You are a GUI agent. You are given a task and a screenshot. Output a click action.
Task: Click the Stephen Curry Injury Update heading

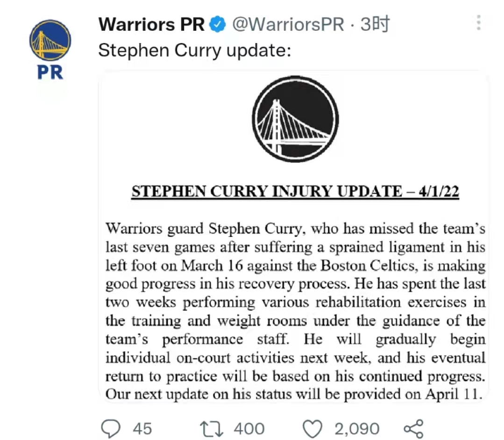click(295, 192)
